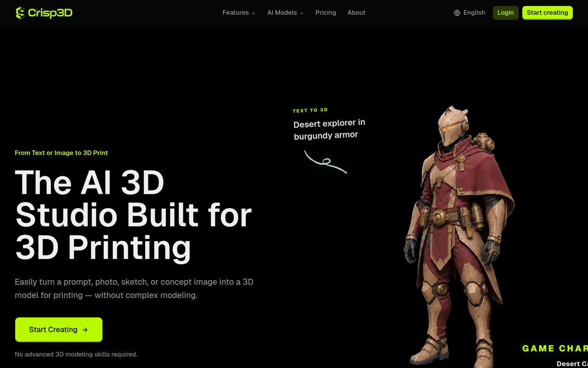This screenshot has height=368, width=588.
Task: Click the 'Desert explorer in burgundy armor' caption
Action: coord(329,129)
